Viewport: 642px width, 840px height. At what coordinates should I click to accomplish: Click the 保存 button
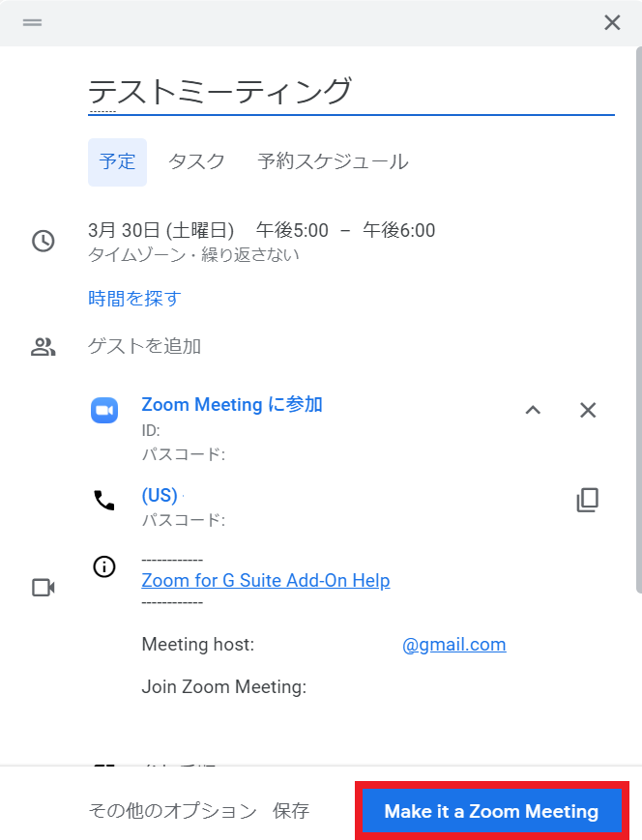point(291,811)
